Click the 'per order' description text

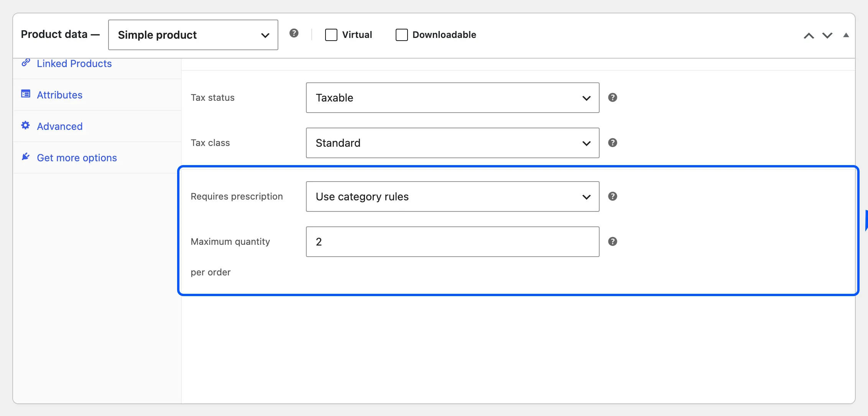pyautogui.click(x=211, y=272)
